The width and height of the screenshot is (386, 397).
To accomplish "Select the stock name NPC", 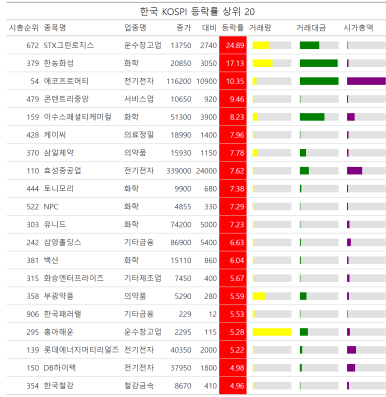I will coord(51,207).
